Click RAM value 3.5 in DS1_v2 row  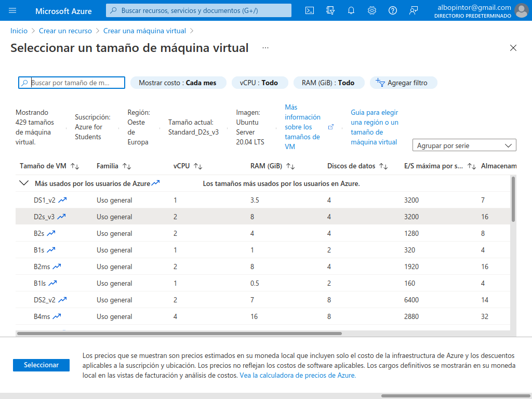click(255, 200)
